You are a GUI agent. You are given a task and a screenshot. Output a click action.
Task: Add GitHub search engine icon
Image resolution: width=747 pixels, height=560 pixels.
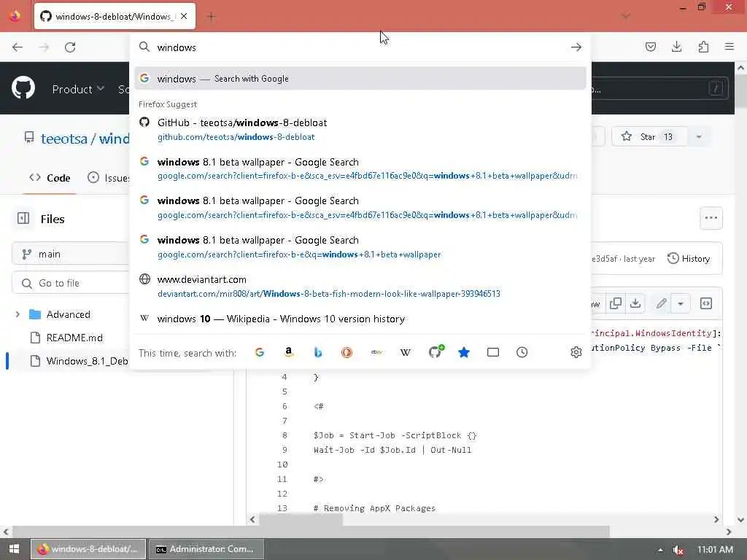click(x=436, y=351)
